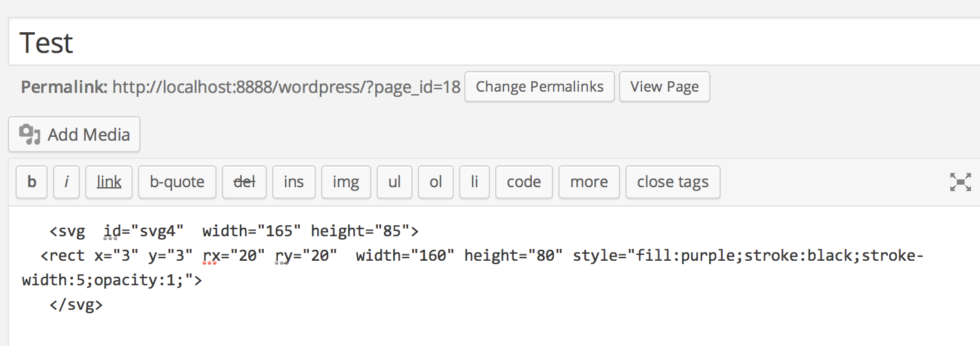980x346 pixels.
Task: Click Change Permalinks button
Action: [540, 86]
